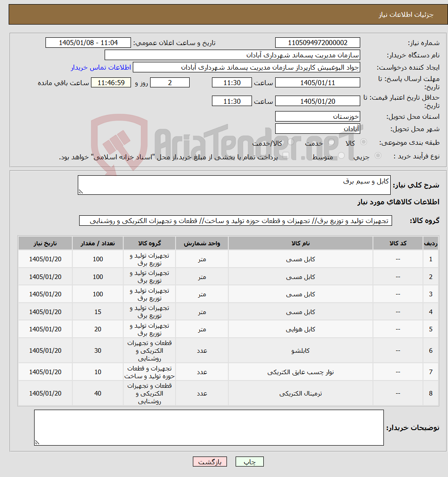Screen dimensions: 448x477
Task: Click the quantity 15 in row 4
Action: [x=98, y=312]
